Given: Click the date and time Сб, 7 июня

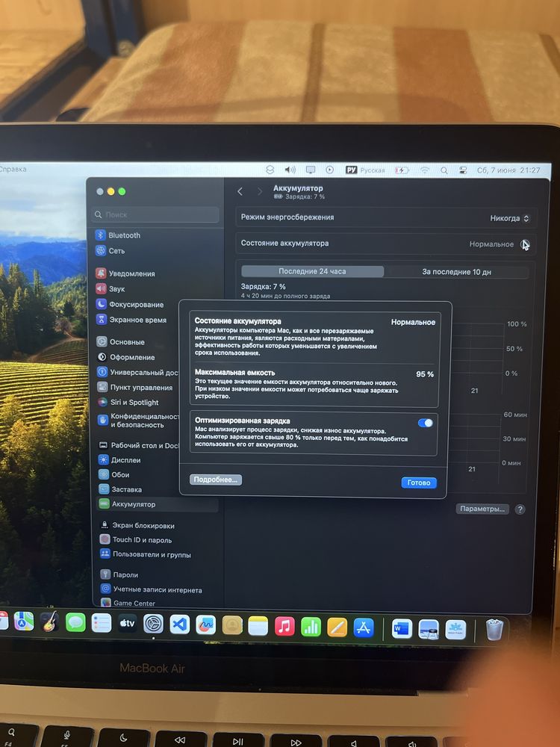Looking at the screenshot, I should tap(508, 170).
